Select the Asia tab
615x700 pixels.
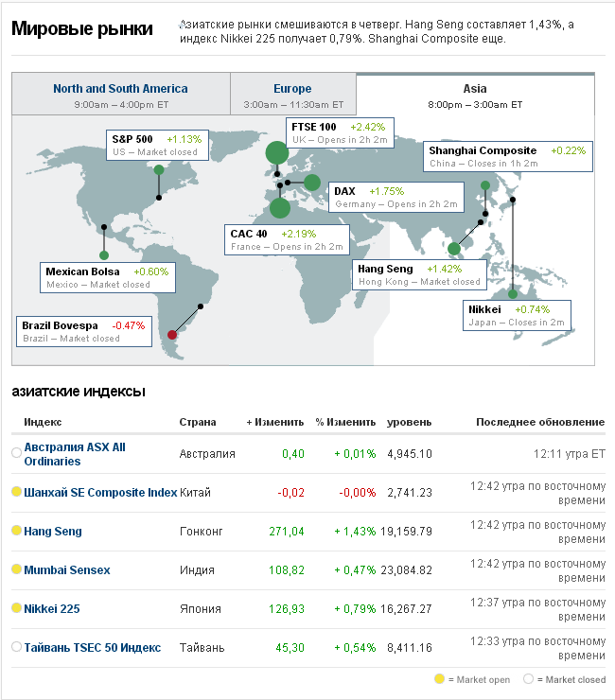(x=475, y=95)
